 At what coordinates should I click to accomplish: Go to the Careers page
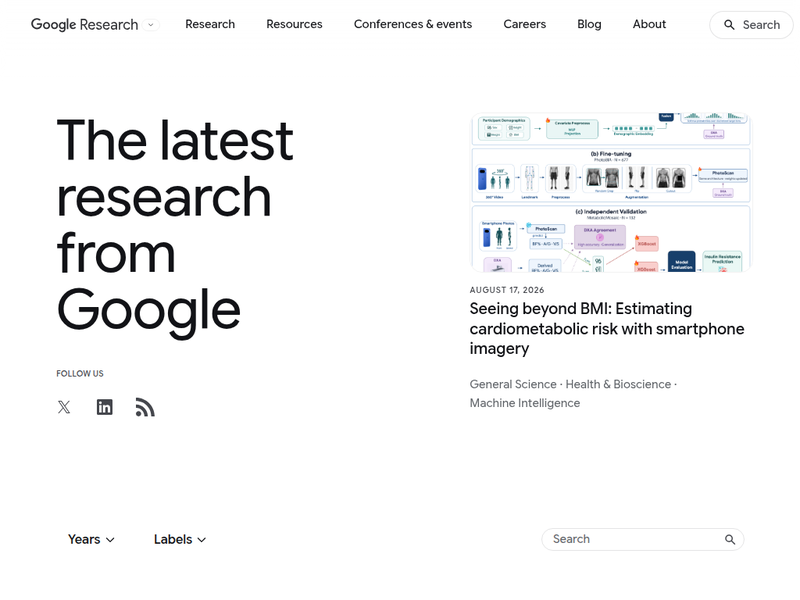(524, 24)
